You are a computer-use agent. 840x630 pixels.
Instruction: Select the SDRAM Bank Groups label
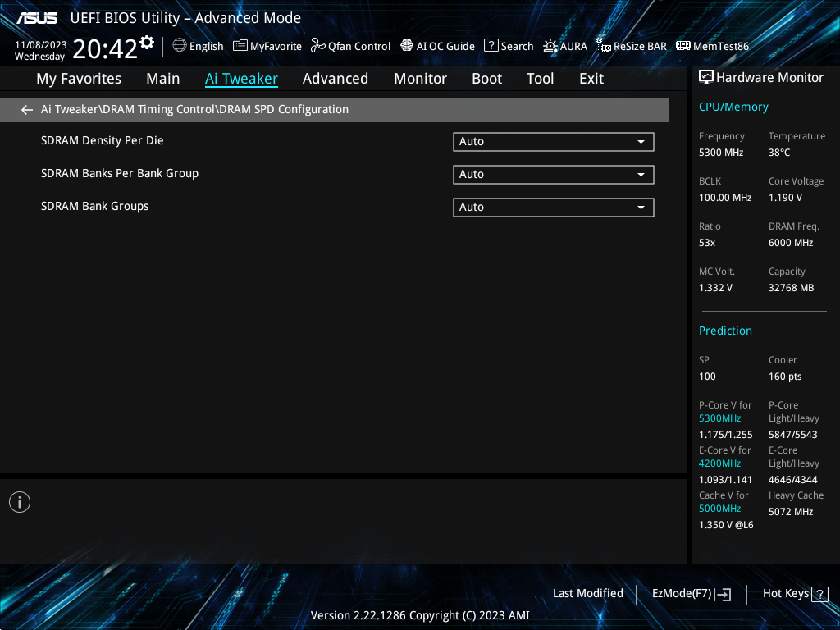pyautogui.click(x=95, y=206)
